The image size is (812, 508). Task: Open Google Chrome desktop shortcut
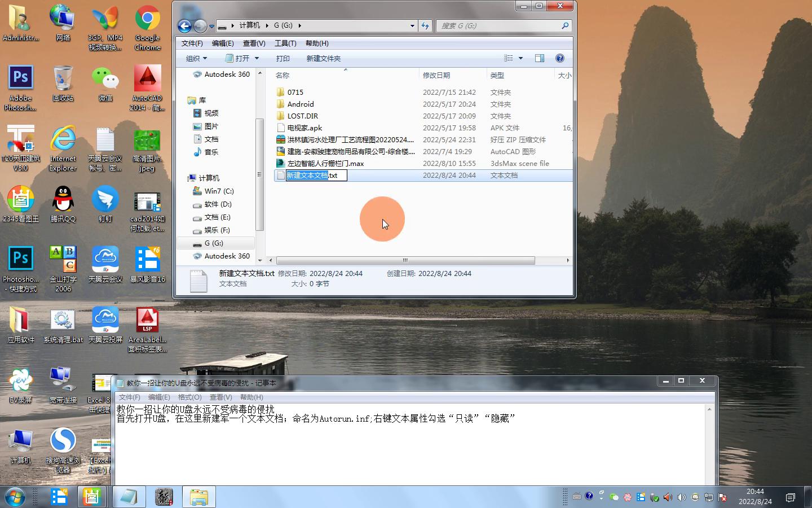[147, 28]
